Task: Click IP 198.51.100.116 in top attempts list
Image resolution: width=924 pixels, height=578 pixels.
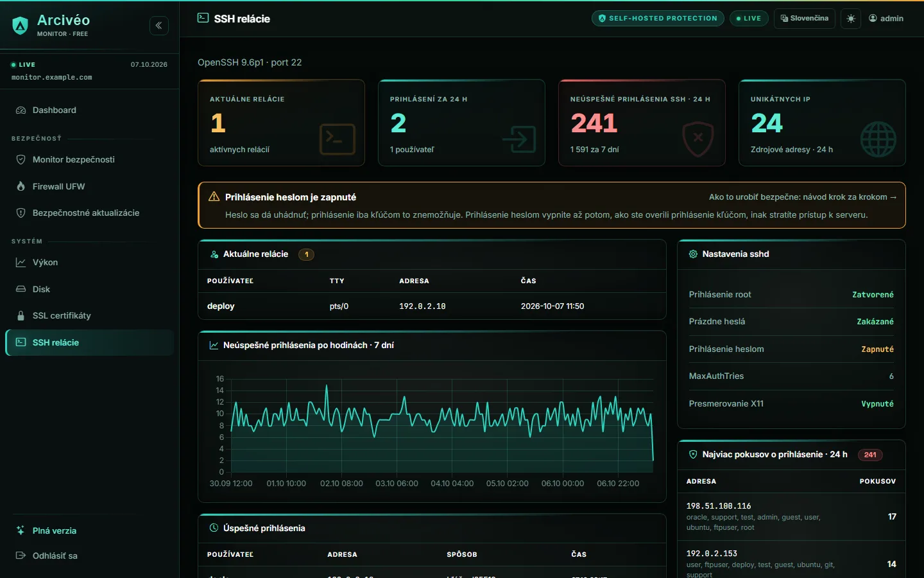Action: 719,506
